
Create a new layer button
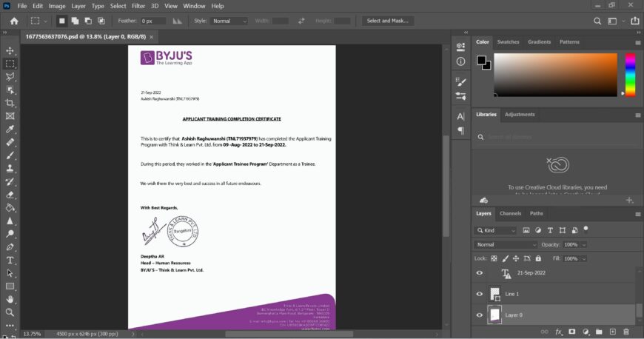[612, 332]
